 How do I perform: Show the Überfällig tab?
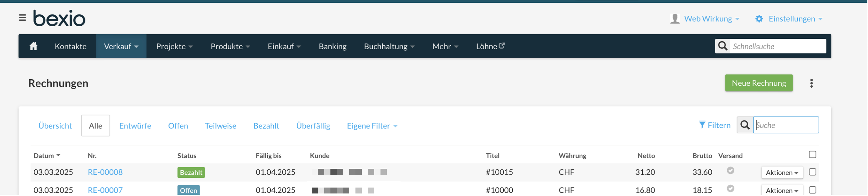click(x=313, y=126)
